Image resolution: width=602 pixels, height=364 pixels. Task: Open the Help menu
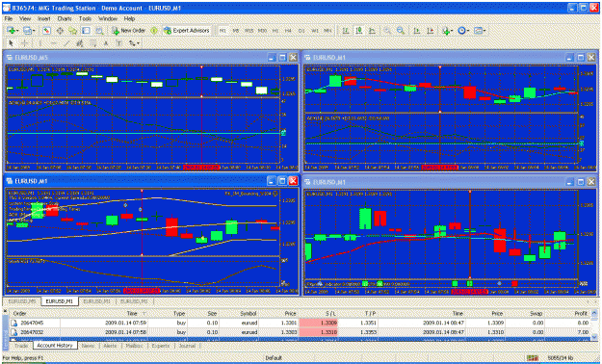point(129,18)
